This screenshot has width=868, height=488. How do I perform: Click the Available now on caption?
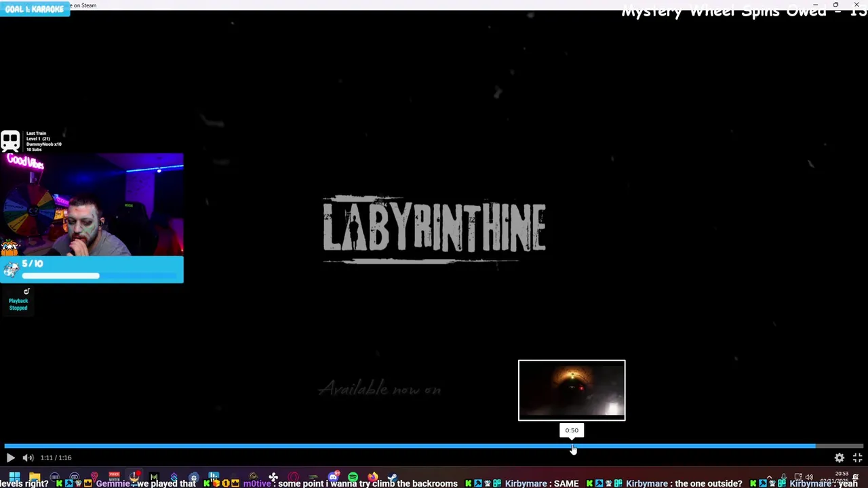point(380,389)
